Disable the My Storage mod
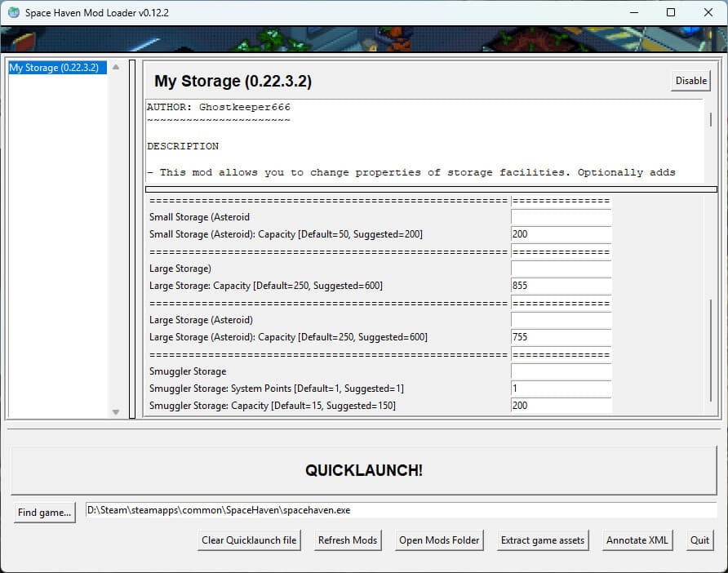 (690, 81)
